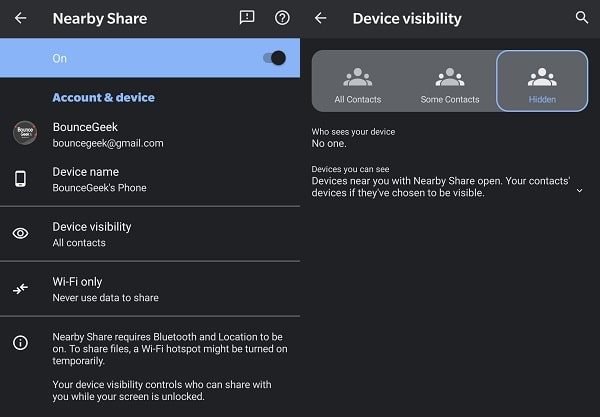Click the 'Nearby Share' title
This screenshot has height=417, width=600.
point(100,18)
